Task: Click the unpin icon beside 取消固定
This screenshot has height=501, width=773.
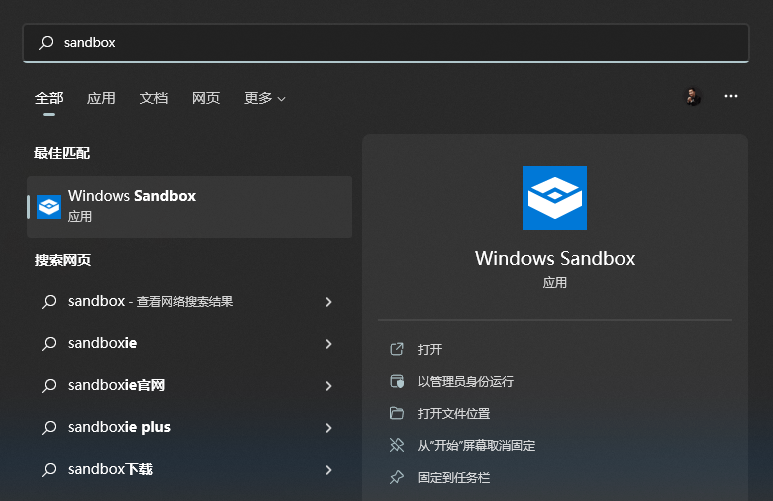Action: tap(397, 445)
